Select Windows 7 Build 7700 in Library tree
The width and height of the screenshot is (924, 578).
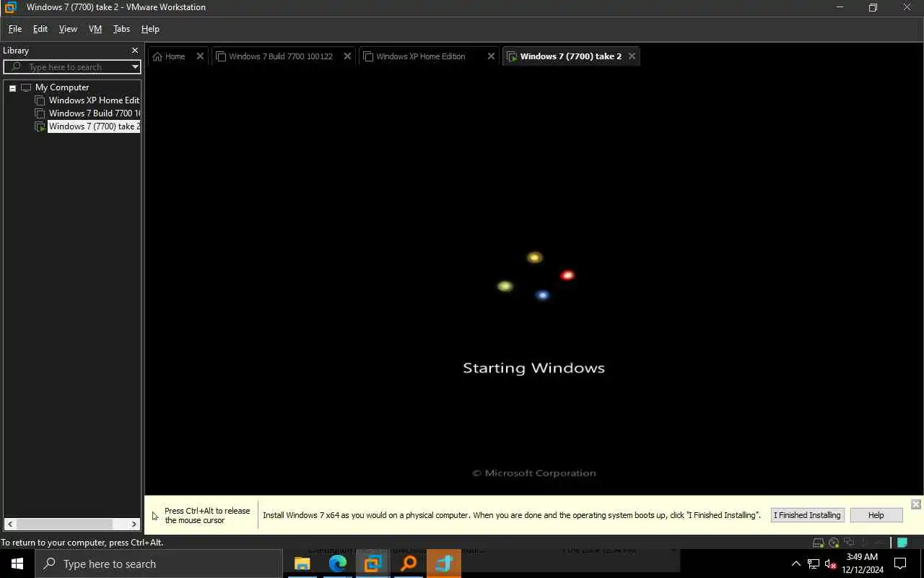(95, 113)
